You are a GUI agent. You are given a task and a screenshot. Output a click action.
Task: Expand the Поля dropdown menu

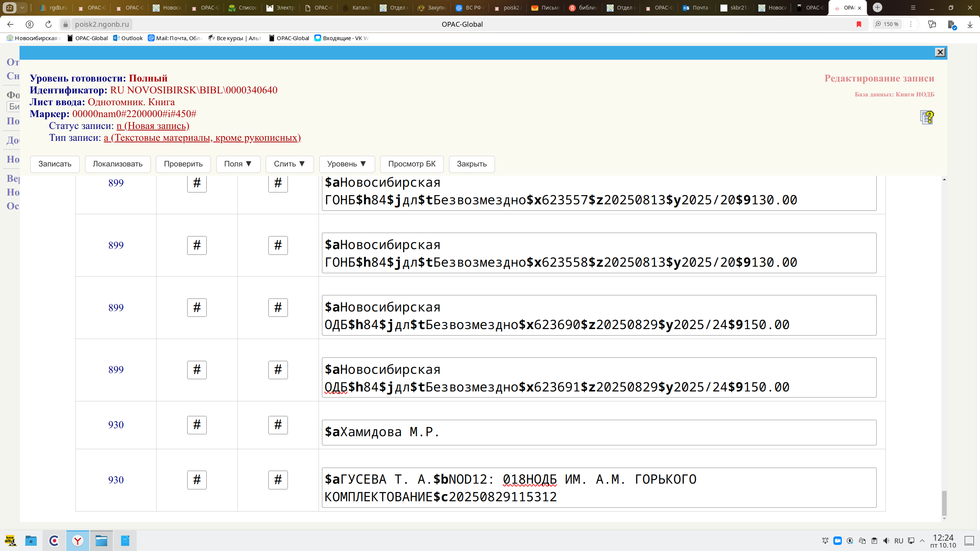[238, 164]
